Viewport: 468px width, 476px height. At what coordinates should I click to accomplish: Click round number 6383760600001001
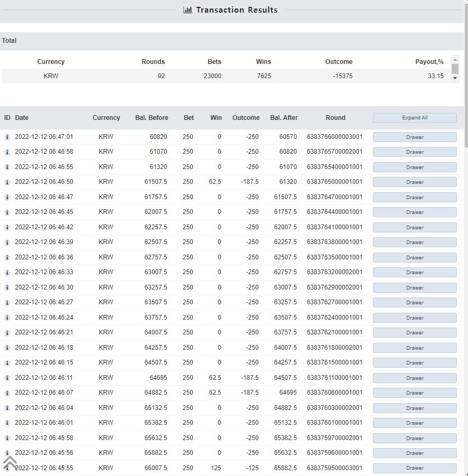coord(334,393)
